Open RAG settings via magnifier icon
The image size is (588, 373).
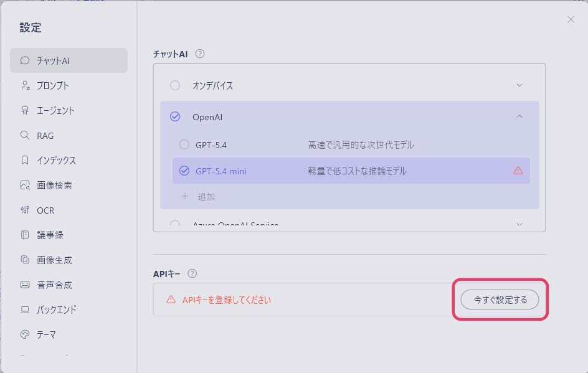pyautogui.click(x=25, y=135)
